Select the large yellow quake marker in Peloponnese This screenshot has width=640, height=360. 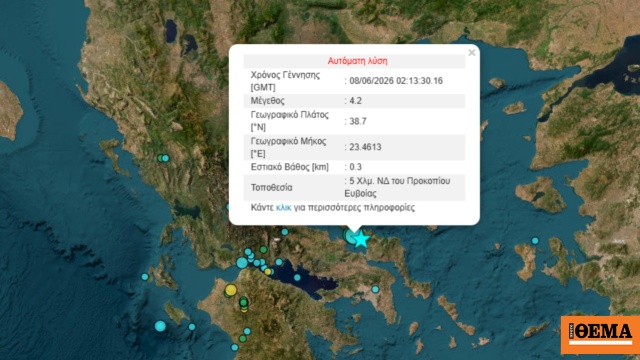point(231,290)
